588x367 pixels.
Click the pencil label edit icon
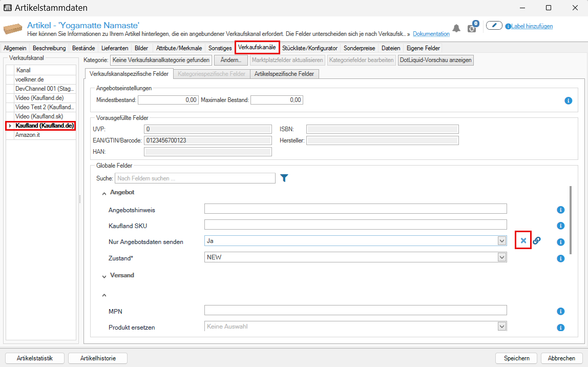(x=494, y=26)
